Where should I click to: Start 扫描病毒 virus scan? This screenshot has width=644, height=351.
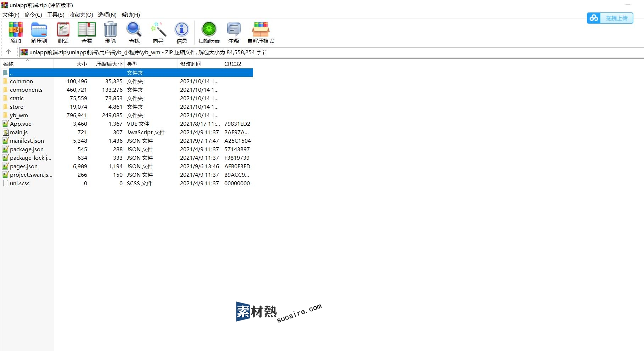[209, 30]
